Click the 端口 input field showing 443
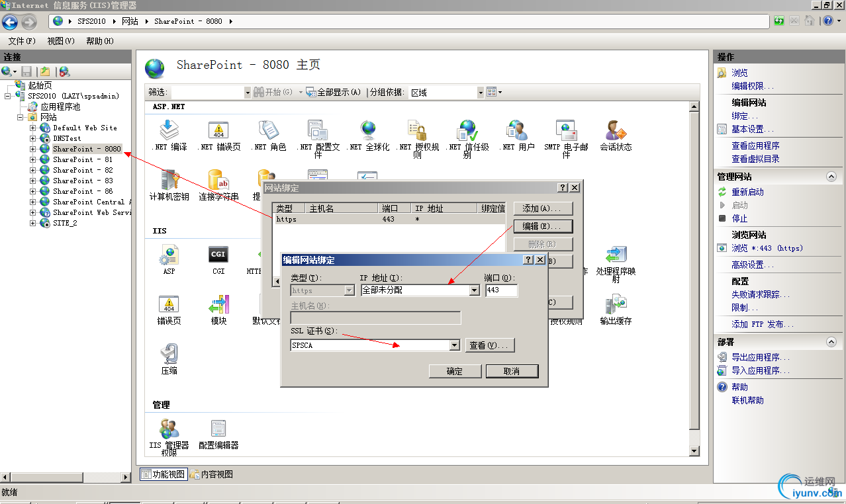The image size is (846, 504). 502,290
